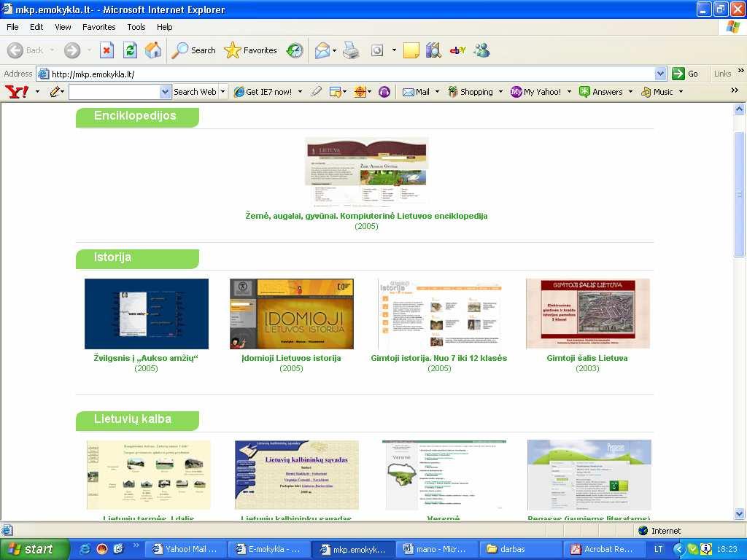747x560 pixels.
Task: Switch to the darbas folder taskbar button
Action: click(x=521, y=549)
